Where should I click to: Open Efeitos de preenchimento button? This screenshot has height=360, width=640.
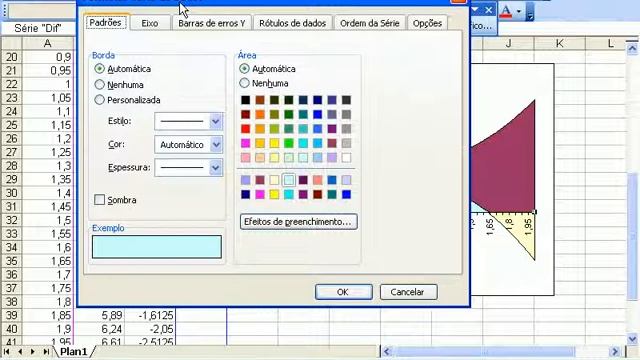tap(299, 222)
